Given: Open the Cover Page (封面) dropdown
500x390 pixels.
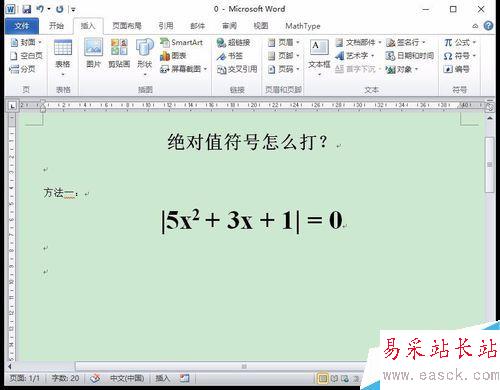Looking at the screenshot, I should (26, 42).
